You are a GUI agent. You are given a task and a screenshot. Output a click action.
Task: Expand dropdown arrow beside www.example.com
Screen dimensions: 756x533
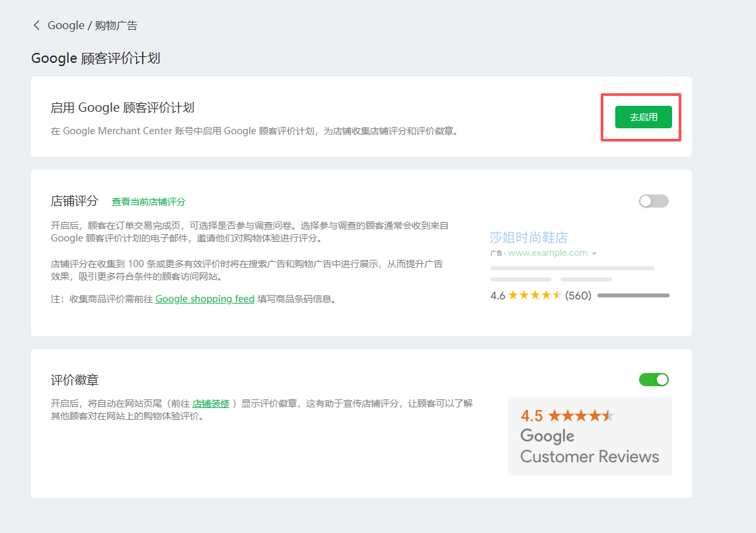tap(594, 253)
